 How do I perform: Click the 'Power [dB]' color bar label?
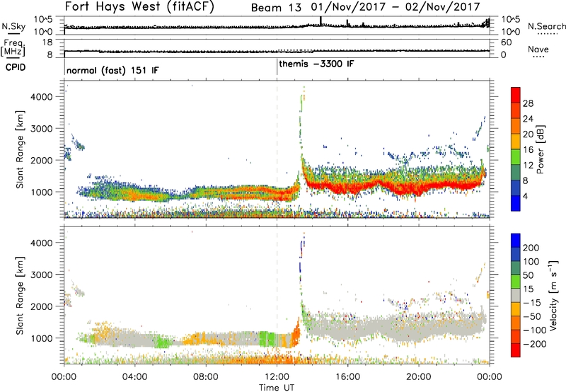tap(541, 149)
